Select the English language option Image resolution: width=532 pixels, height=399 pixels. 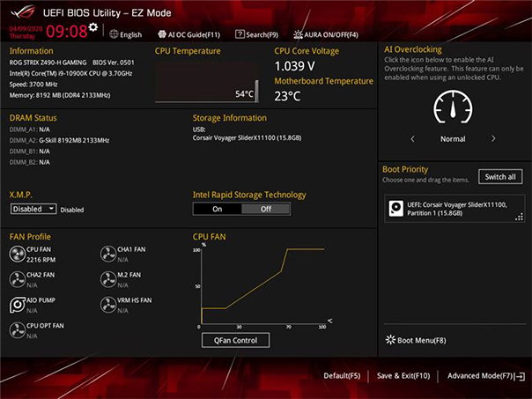coord(130,34)
